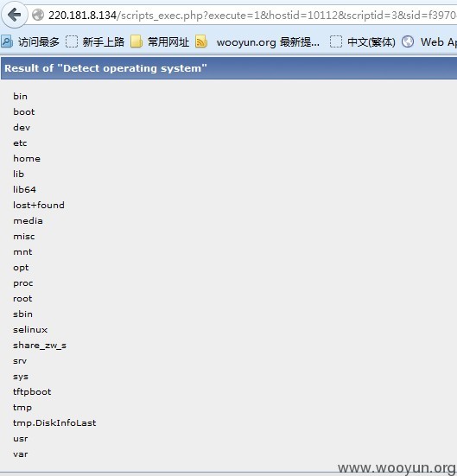This screenshot has width=457, height=476.
Task: Select the 'boot' entry
Action: pyautogui.click(x=24, y=111)
